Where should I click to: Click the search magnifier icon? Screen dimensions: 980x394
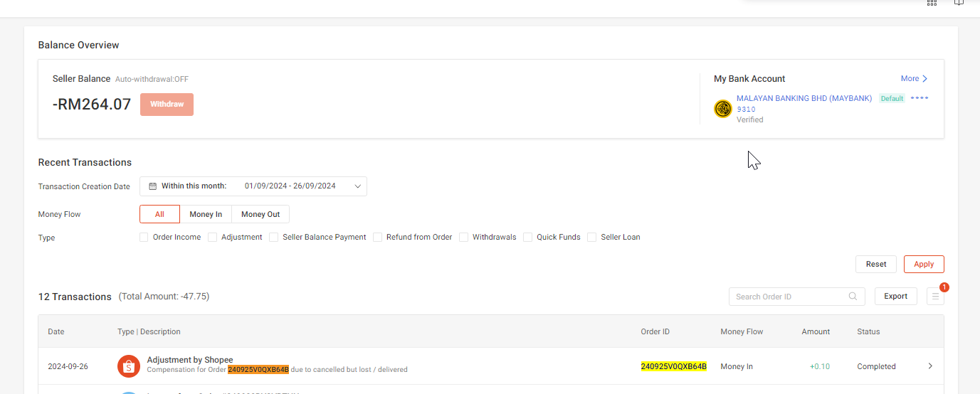coord(853,297)
